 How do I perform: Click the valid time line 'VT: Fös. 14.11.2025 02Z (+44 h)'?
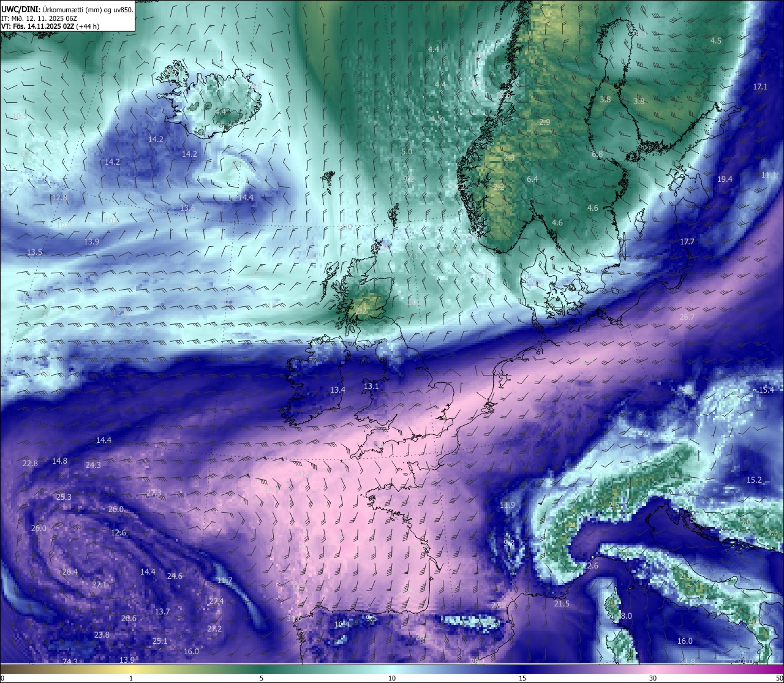click(x=50, y=26)
